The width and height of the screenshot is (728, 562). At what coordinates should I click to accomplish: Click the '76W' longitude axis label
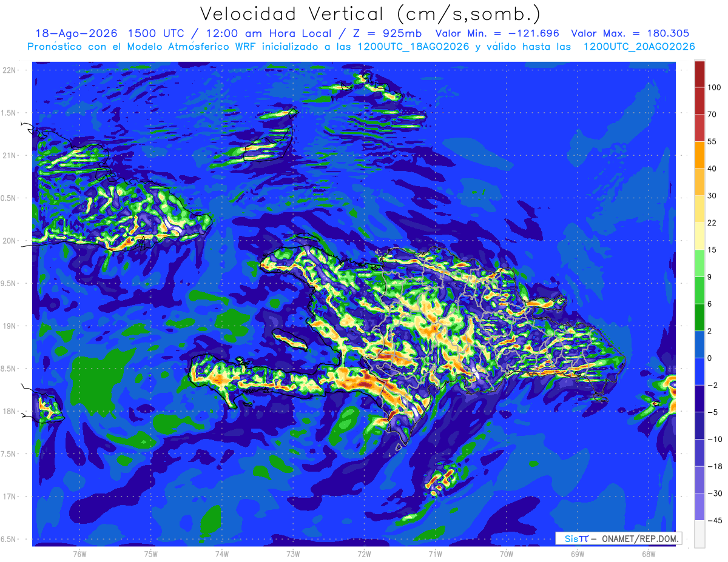point(79,554)
